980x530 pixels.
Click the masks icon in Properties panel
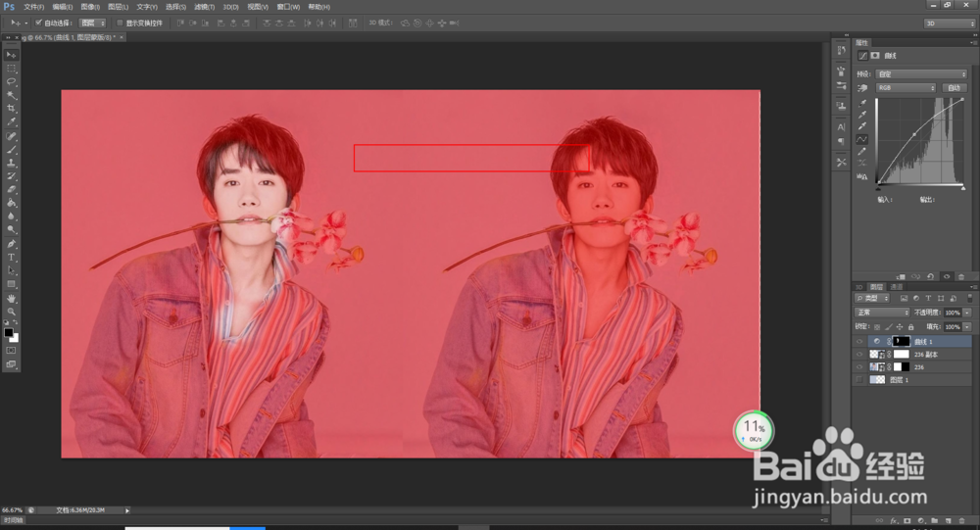[875, 56]
